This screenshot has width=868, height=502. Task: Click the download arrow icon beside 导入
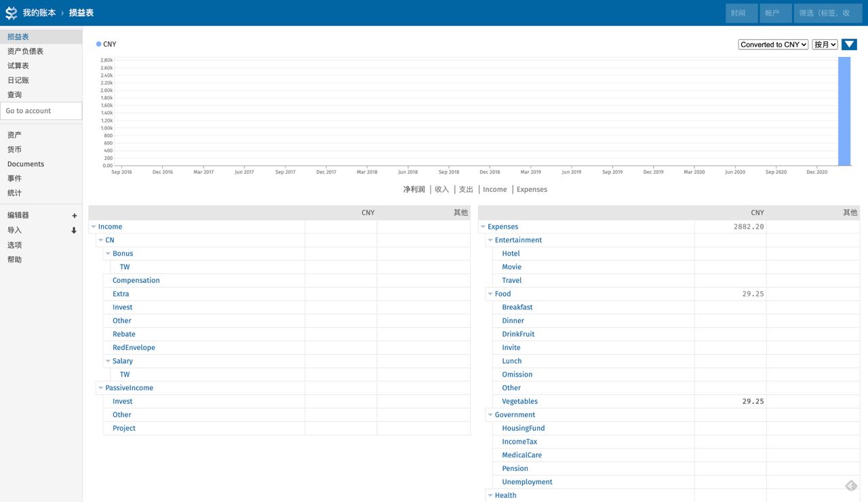(x=74, y=231)
